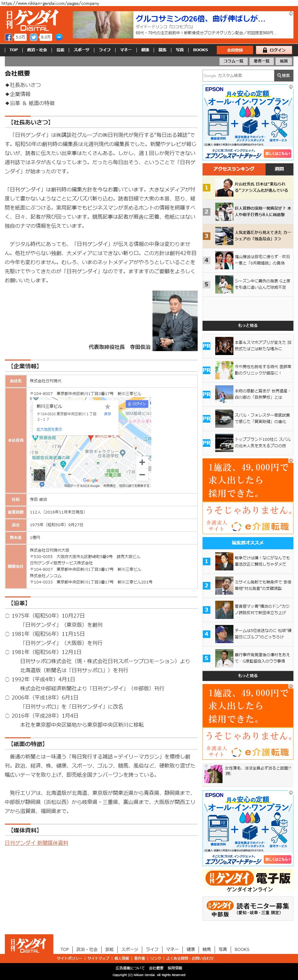Open the 政治・社会 menu item
Viewport: 298px width, 980px height.
[37, 50]
